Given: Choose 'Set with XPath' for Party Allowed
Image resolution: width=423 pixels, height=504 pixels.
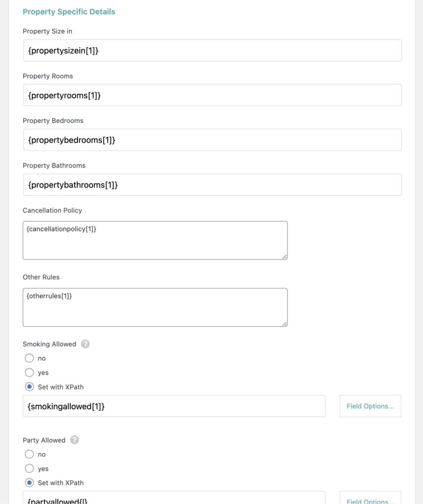Looking at the screenshot, I should click(29, 483).
